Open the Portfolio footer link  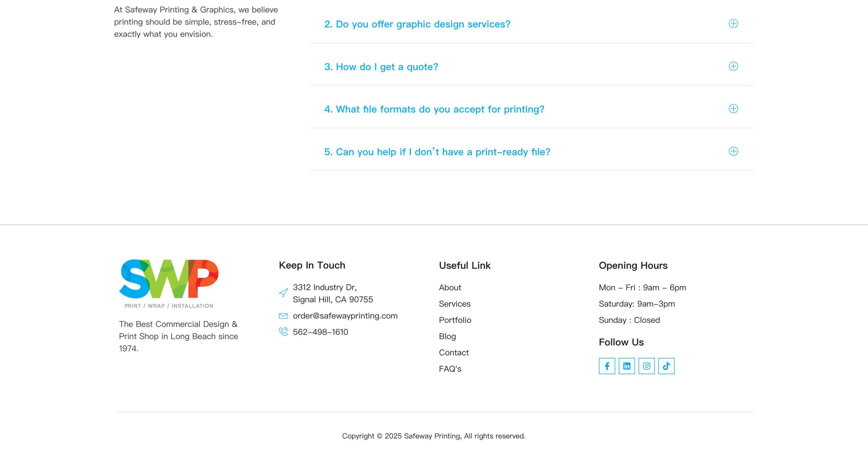coord(455,320)
